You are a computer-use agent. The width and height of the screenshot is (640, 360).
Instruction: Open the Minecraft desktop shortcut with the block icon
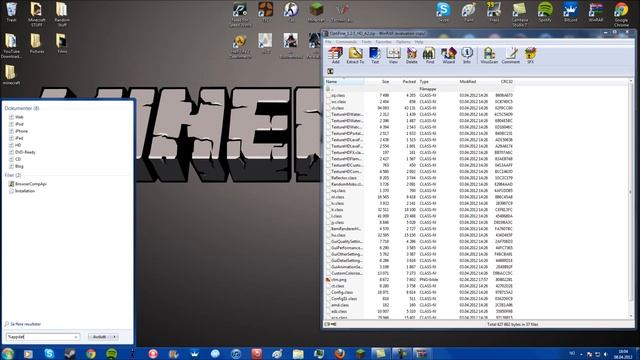pos(316,11)
